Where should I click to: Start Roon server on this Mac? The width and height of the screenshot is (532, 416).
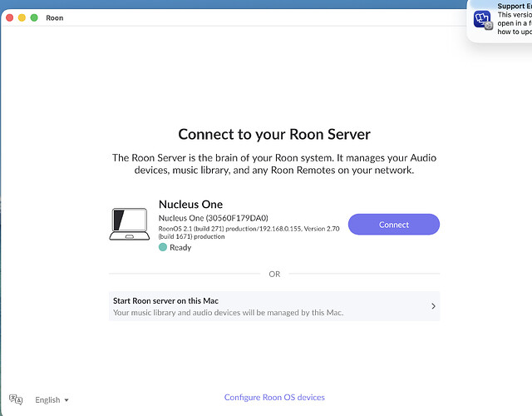coord(274,306)
